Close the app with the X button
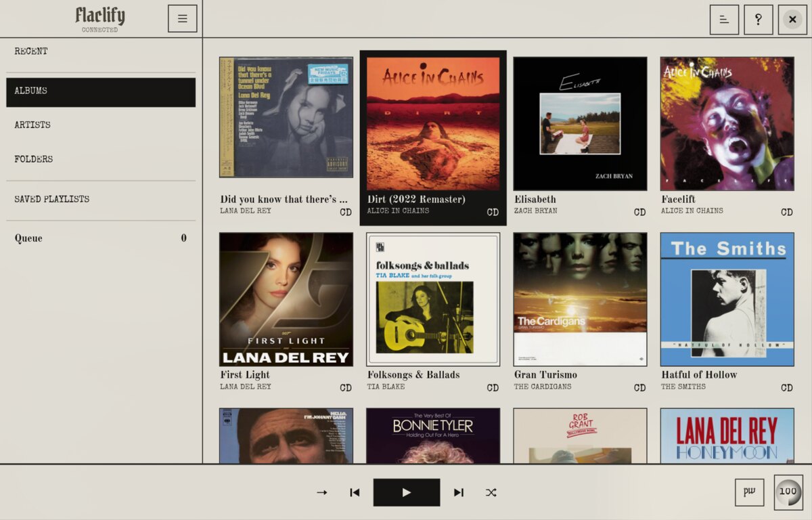812x520 pixels. click(x=792, y=20)
